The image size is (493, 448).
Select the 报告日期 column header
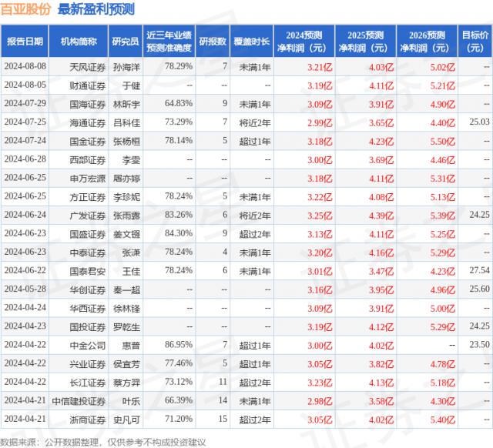(25, 41)
